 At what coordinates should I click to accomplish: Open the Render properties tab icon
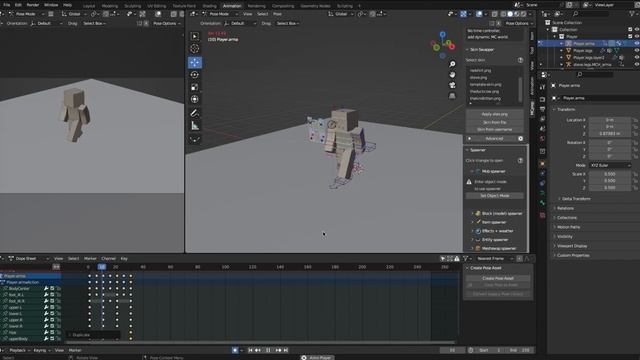click(x=542, y=99)
